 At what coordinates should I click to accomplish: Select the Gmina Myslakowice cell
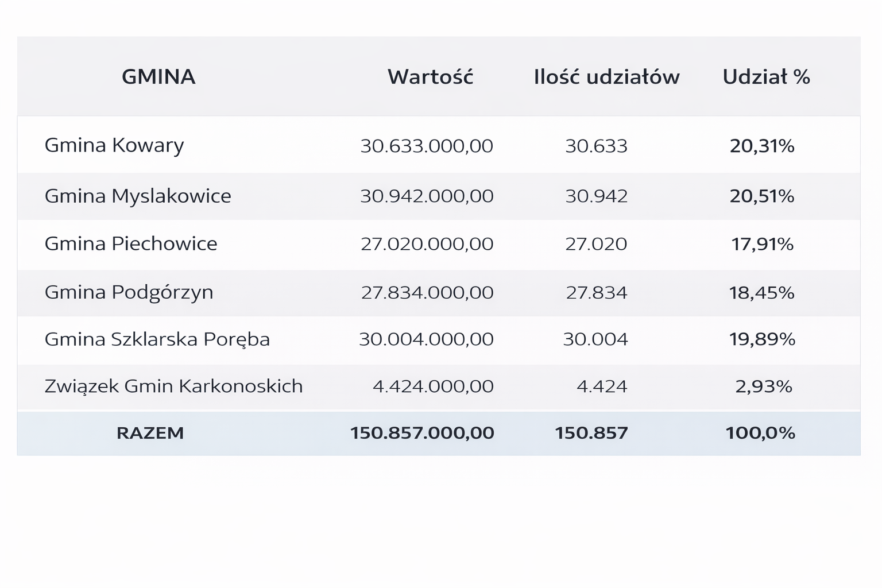[x=138, y=196]
